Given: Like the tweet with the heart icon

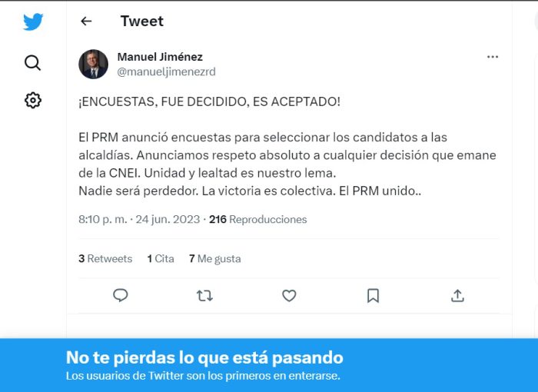Looking at the screenshot, I should [289, 296].
